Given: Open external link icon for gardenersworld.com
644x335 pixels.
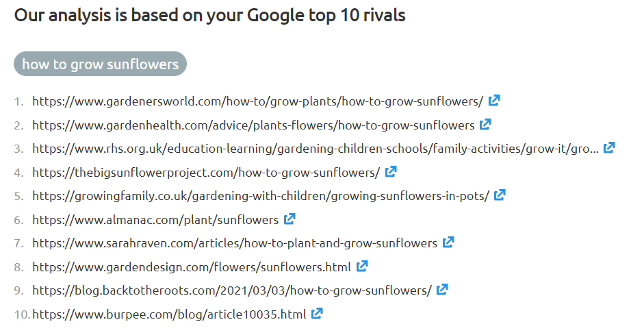Looking at the screenshot, I should (x=494, y=100).
